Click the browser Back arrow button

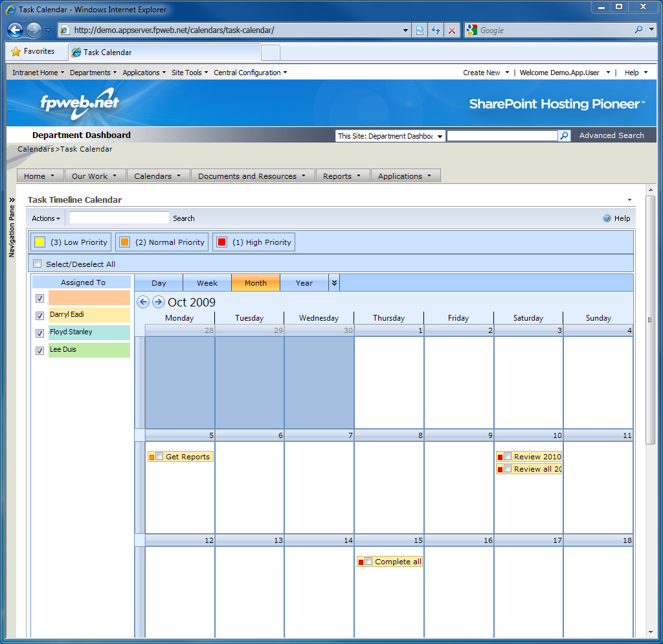pos(16,30)
